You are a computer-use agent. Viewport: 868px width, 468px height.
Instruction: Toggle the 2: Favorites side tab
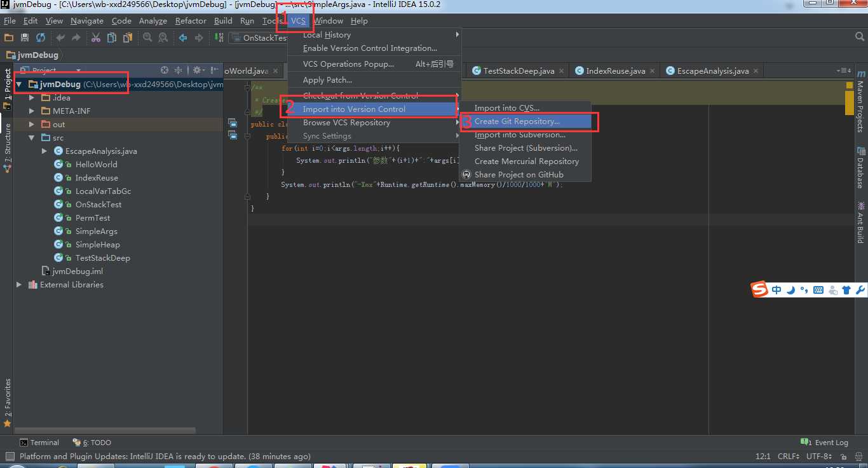click(x=8, y=403)
